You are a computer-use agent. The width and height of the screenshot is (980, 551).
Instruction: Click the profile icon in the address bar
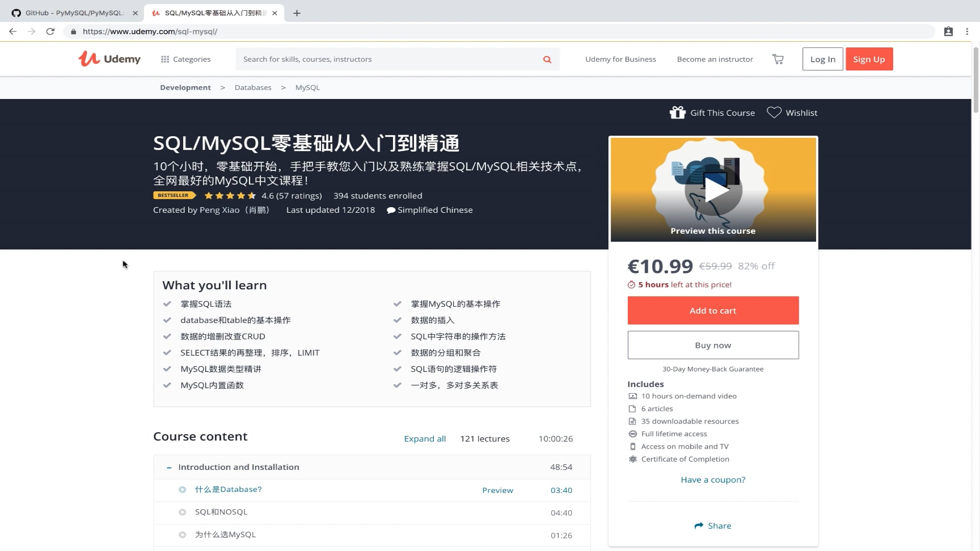coord(948,31)
